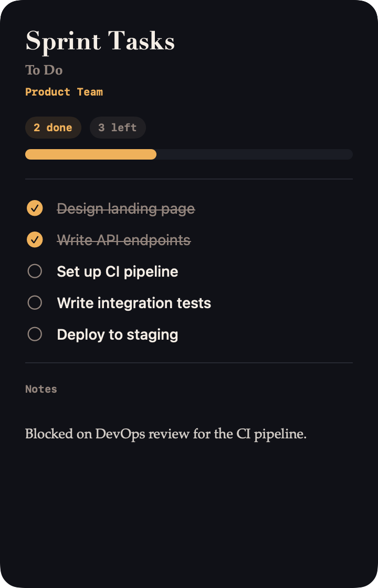Click the progress bar

[189, 154]
